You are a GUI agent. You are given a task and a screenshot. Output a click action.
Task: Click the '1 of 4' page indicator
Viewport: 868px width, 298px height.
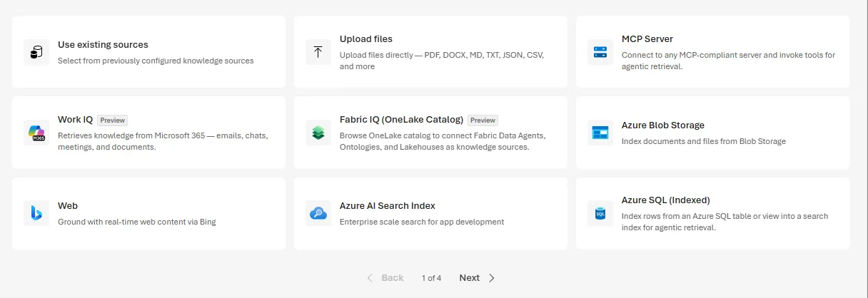(x=431, y=278)
